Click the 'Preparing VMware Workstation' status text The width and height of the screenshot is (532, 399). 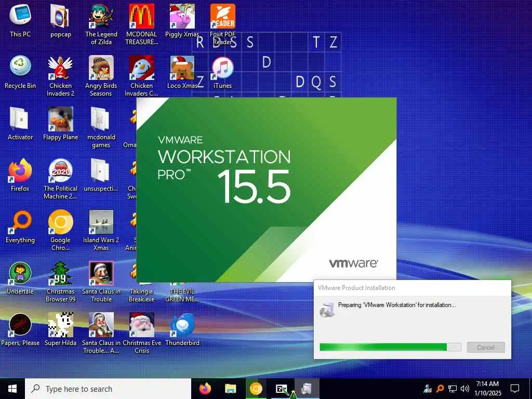396,304
